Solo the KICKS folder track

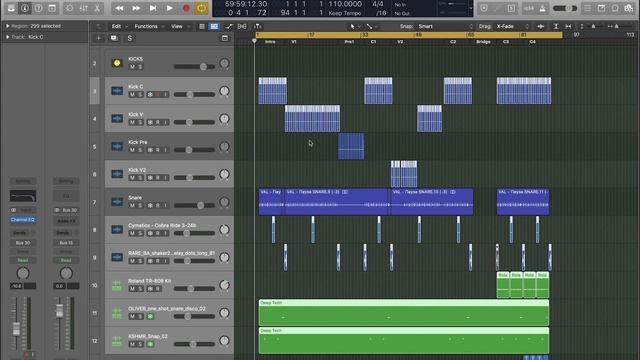pos(140,67)
